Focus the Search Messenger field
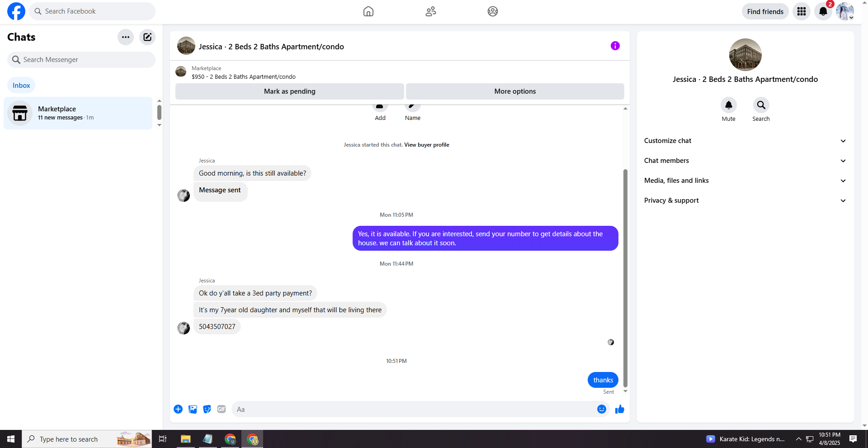868x448 pixels. click(81, 60)
